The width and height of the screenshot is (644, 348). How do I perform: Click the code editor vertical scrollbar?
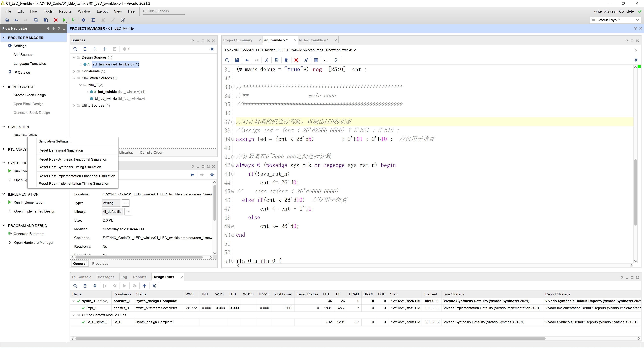point(635,192)
